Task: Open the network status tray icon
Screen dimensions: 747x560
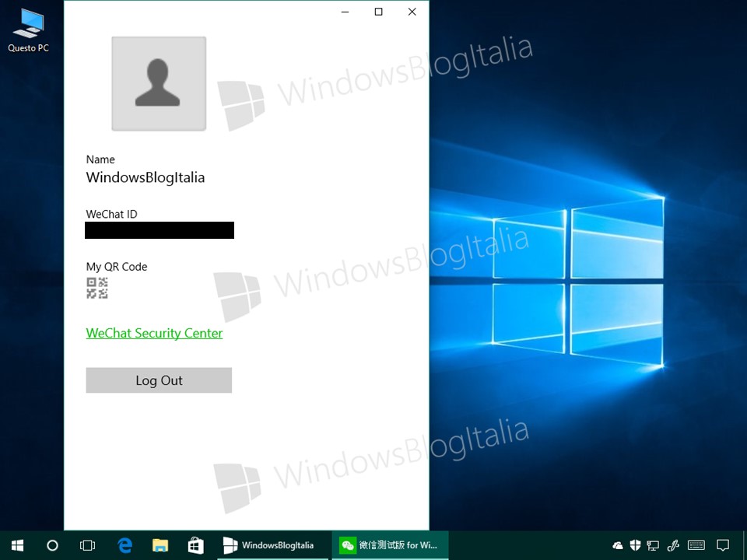Action: coord(653,545)
